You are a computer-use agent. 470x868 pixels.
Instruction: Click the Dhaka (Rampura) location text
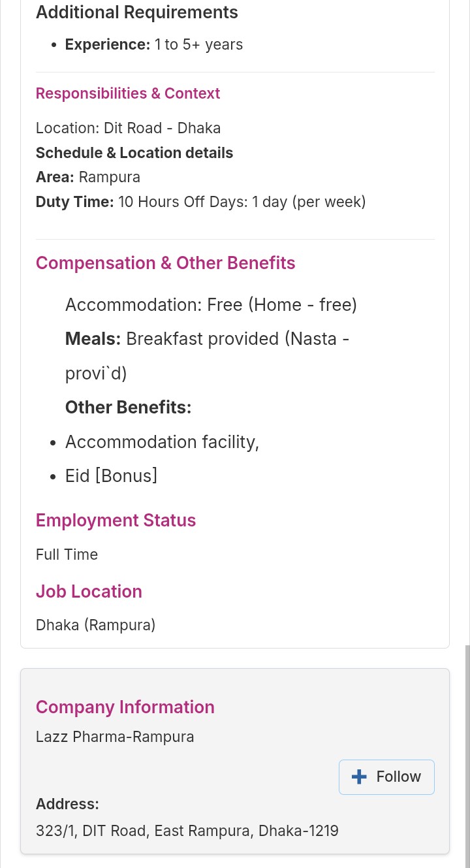point(95,625)
